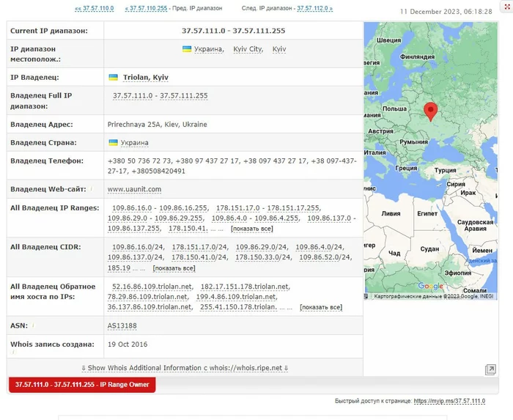
Task: Open link 37.57.110.255 previous IP range
Action: 146,8
